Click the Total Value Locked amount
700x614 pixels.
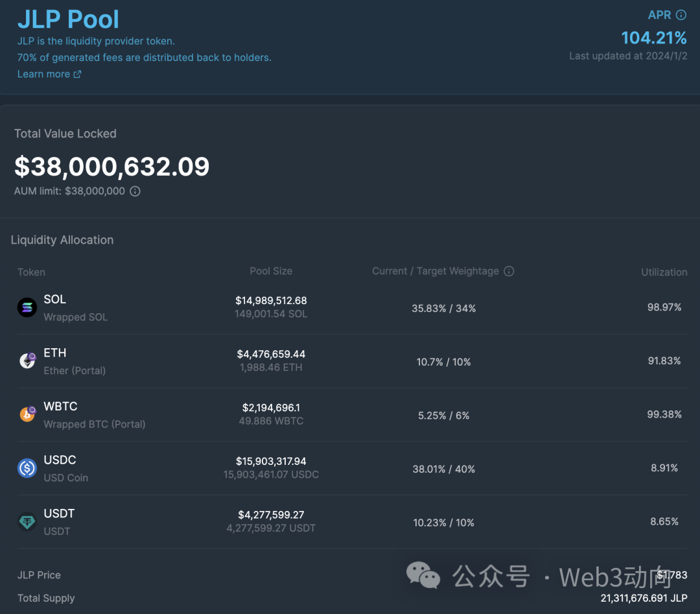(112, 167)
